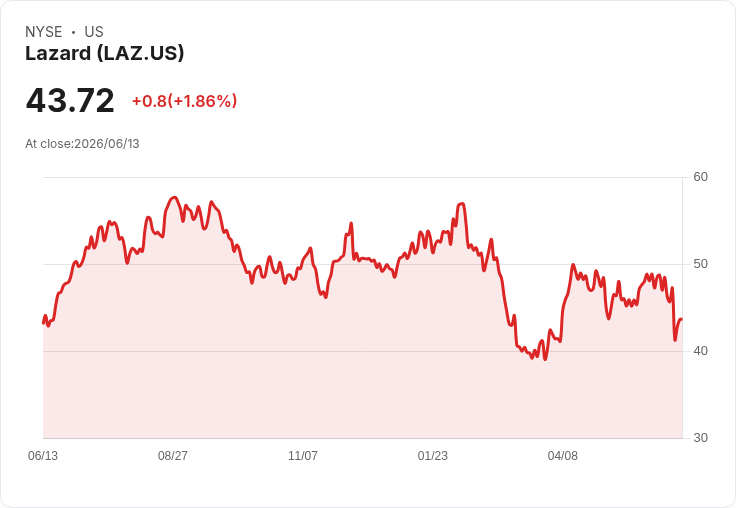Select the 01/23 x-axis date label
The width and height of the screenshot is (736, 508).
tap(433, 455)
